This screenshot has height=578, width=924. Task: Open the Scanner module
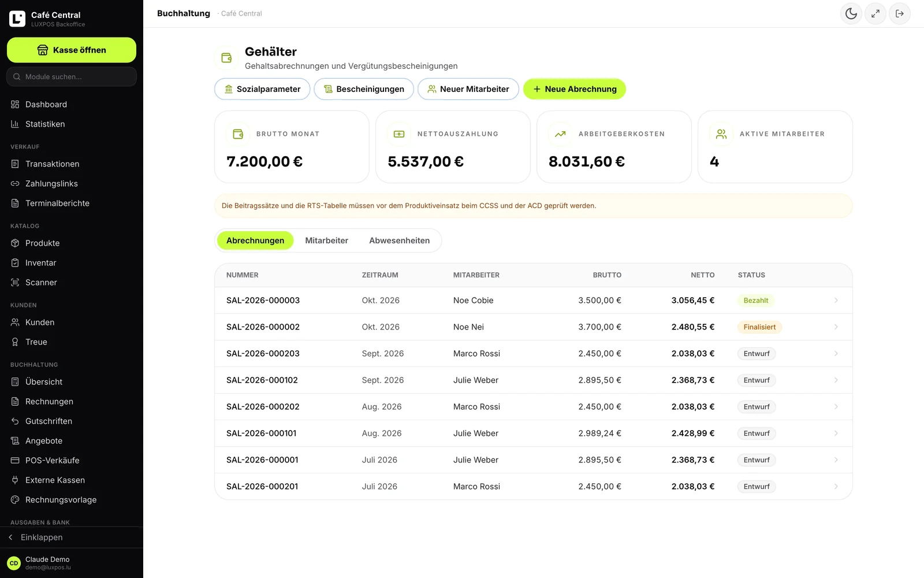point(72,282)
